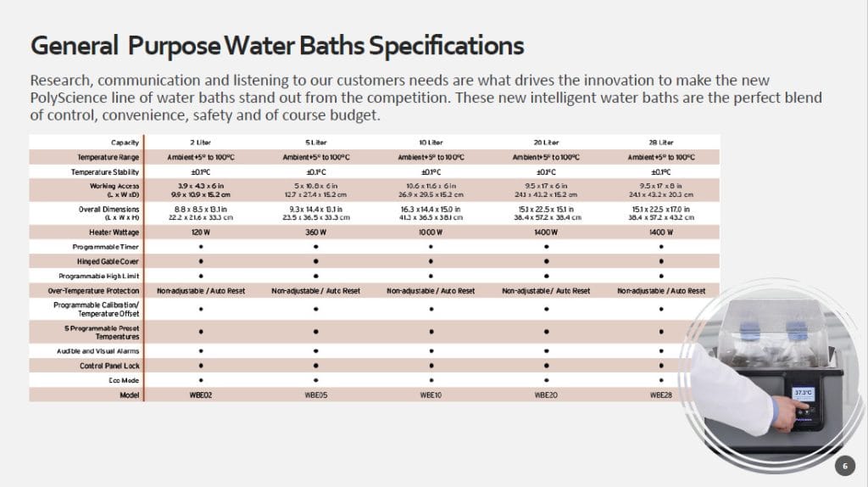
Task: Select the slide title about Water Baths Specifications
Action: [x=276, y=44]
